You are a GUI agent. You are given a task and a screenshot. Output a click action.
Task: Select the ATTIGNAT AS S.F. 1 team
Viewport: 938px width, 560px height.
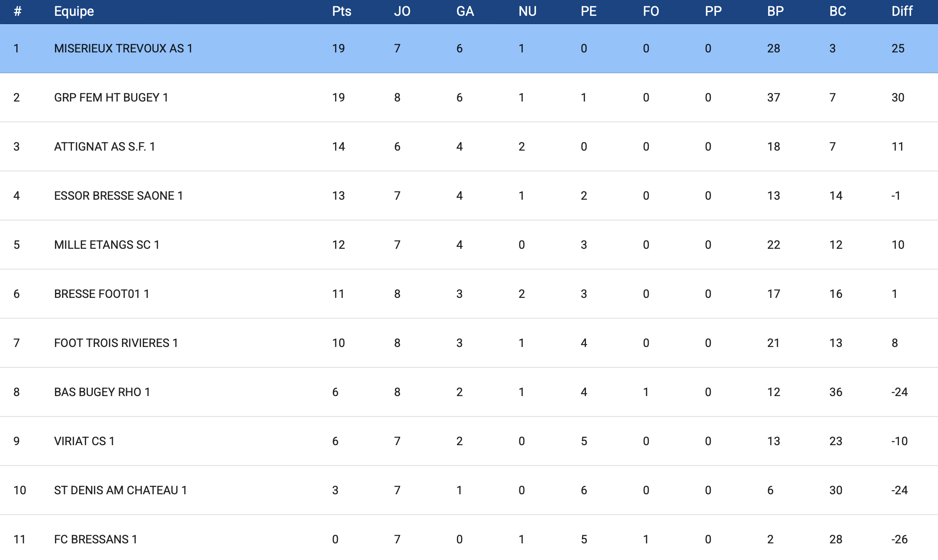pos(104,147)
